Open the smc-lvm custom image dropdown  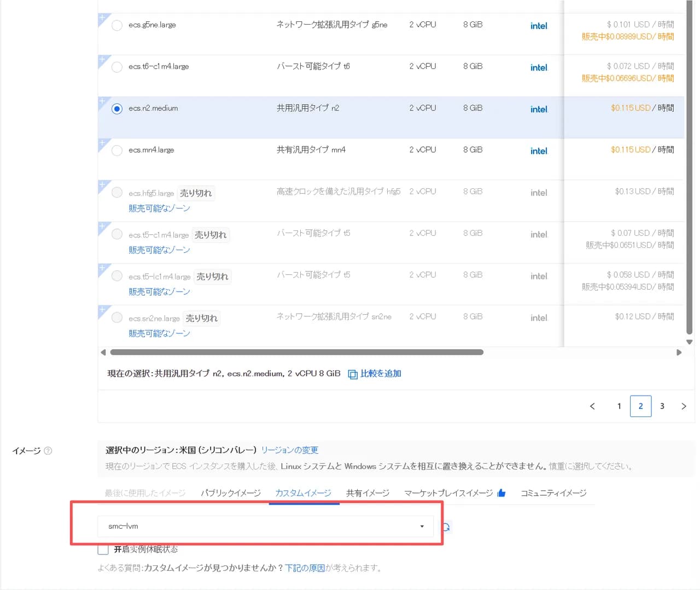pos(266,526)
